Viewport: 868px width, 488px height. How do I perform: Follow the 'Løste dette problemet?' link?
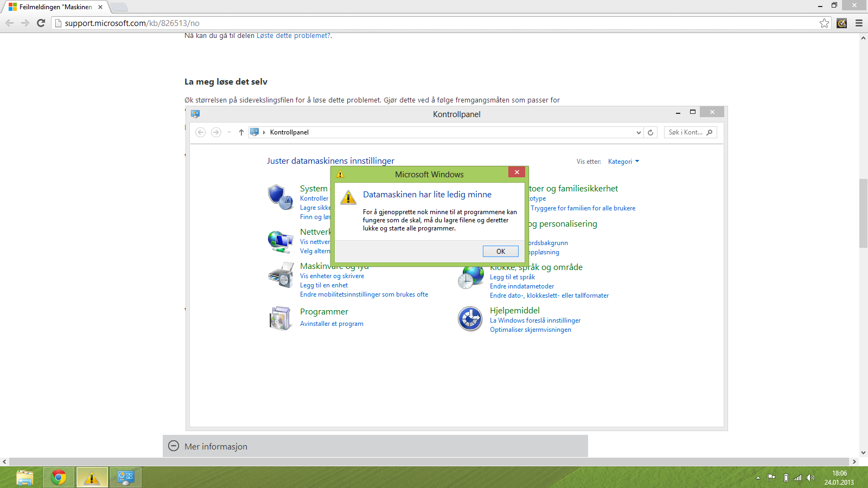pyautogui.click(x=293, y=36)
